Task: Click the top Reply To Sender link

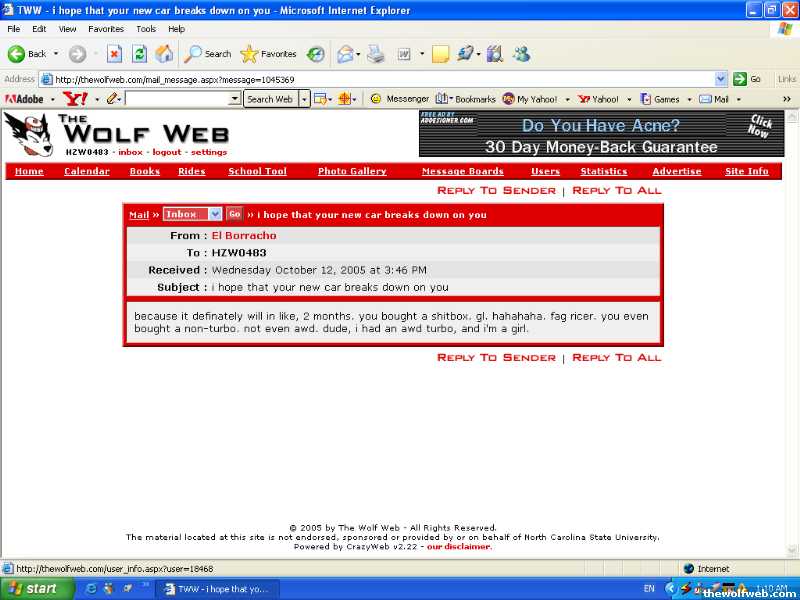Action: [x=496, y=190]
